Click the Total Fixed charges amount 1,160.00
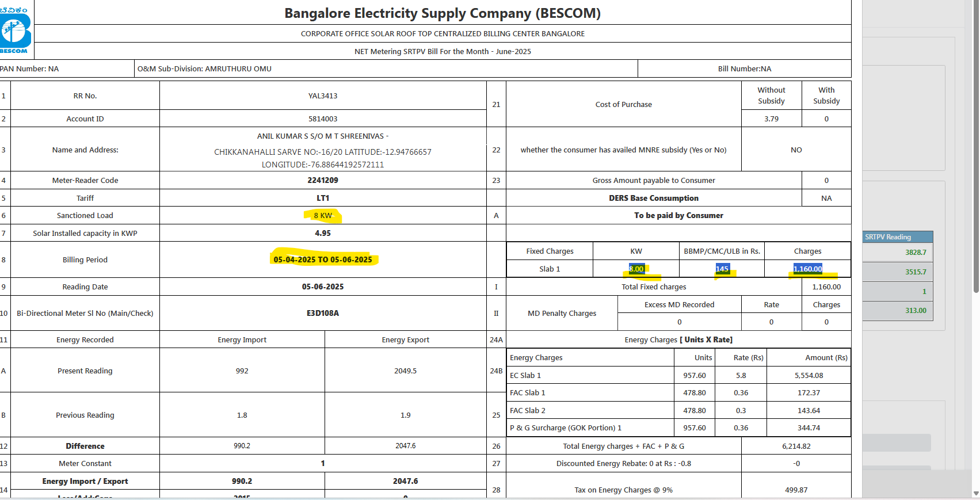The width and height of the screenshot is (980, 500). pyautogui.click(x=826, y=287)
